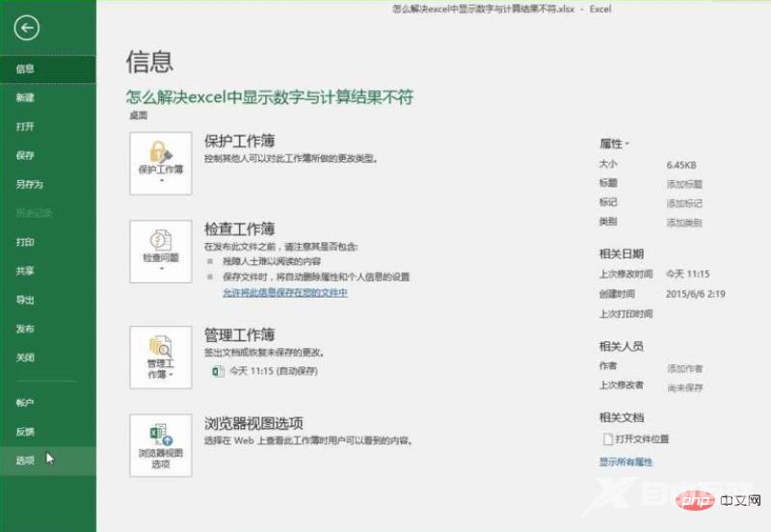Select 打印 in the backstage menu

tap(25, 242)
